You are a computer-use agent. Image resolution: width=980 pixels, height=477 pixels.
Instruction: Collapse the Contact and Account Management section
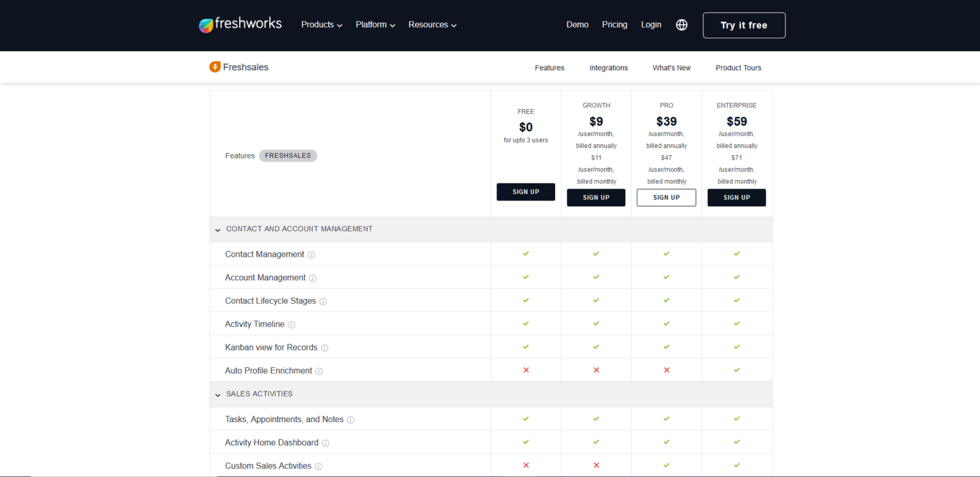(x=218, y=230)
